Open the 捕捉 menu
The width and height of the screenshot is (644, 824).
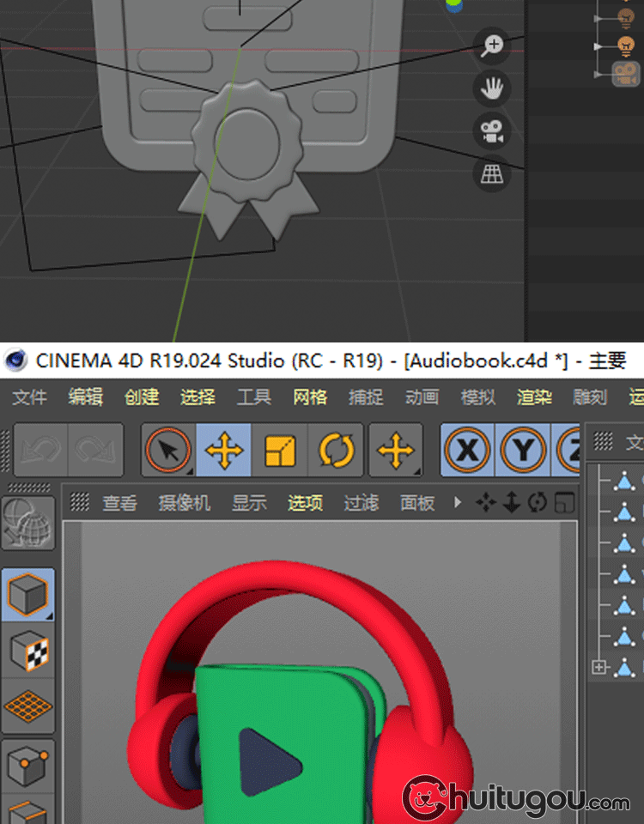point(366,397)
